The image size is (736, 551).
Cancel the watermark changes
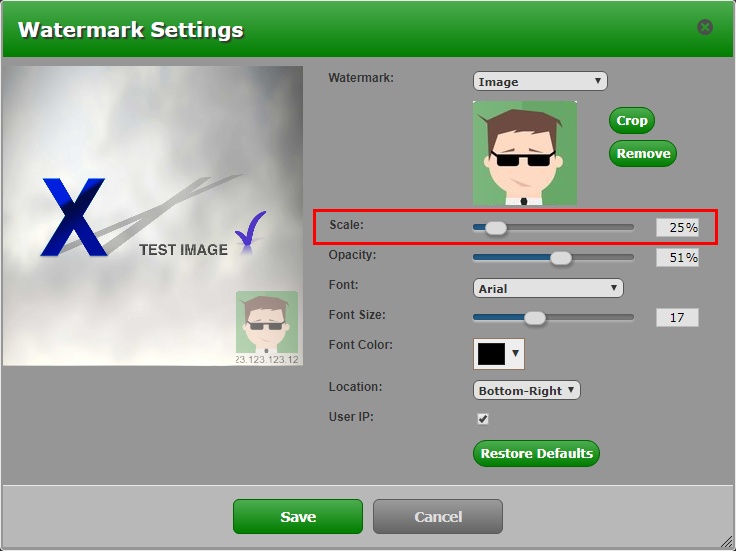coord(438,517)
